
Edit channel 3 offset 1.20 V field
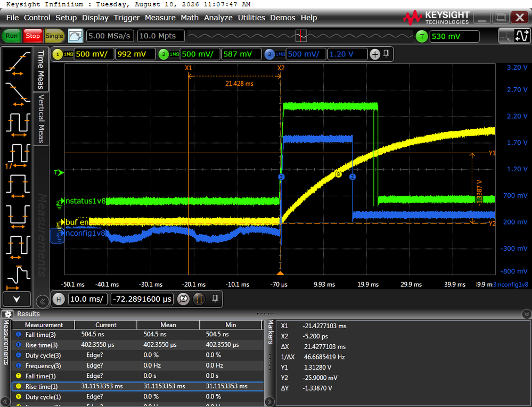click(x=347, y=54)
